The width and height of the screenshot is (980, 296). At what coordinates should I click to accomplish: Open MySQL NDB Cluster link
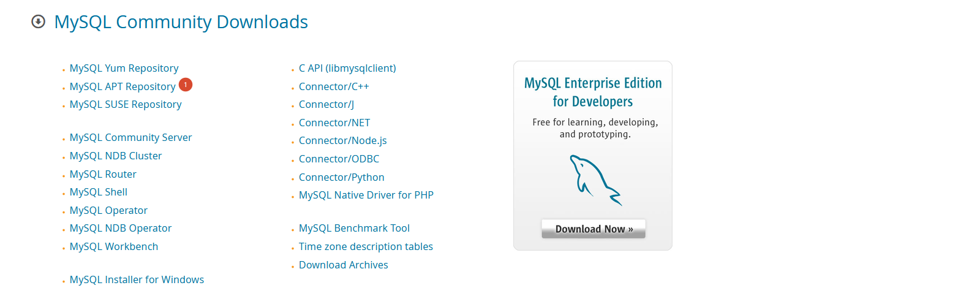click(x=116, y=156)
